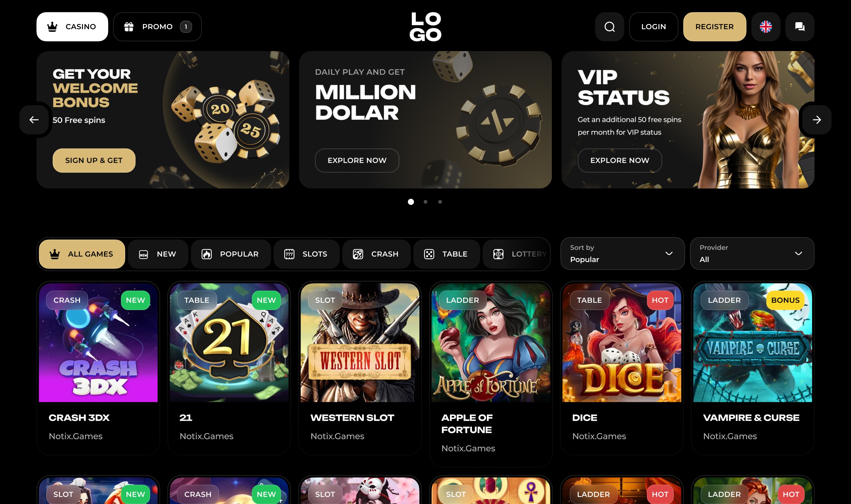Go to previous banner with left arrow
This screenshot has width=851, height=504.
(x=34, y=119)
